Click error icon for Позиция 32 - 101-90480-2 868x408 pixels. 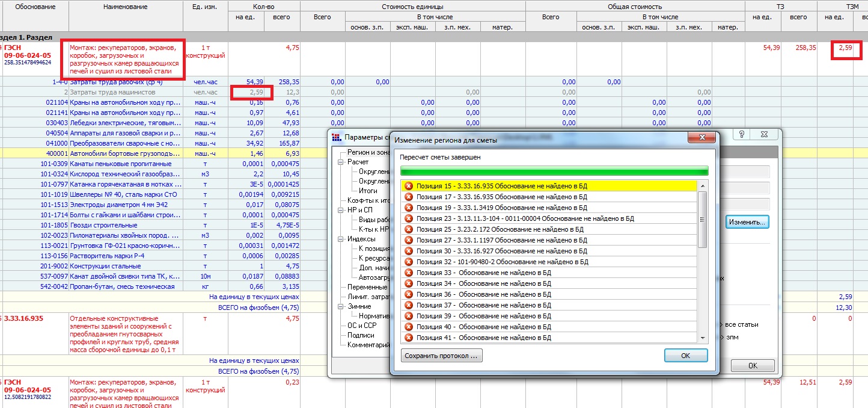[409, 262]
